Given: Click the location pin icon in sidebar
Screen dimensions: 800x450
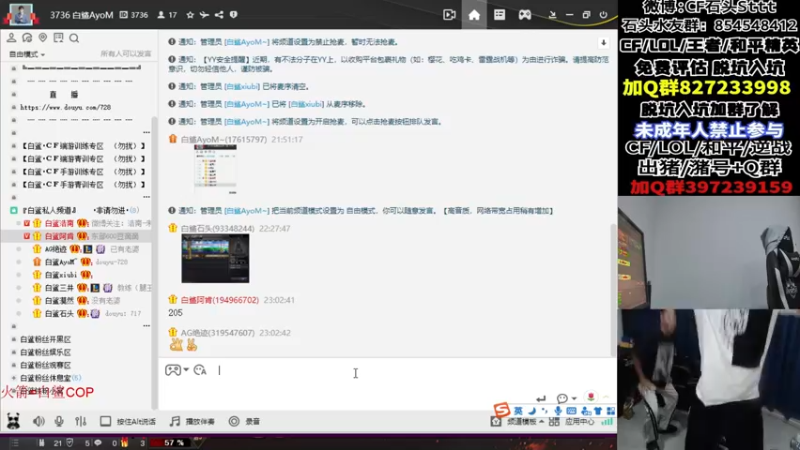Looking at the screenshot, I should pyautogui.click(x=43, y=38).
